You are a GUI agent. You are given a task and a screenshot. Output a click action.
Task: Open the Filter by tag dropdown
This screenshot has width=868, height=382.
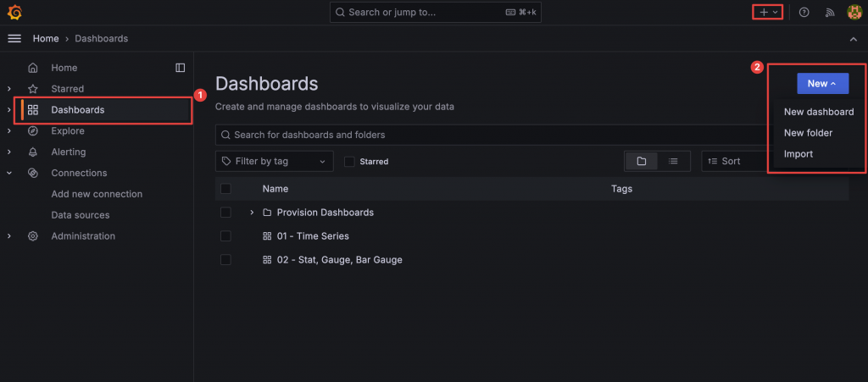tap(275, 161)
